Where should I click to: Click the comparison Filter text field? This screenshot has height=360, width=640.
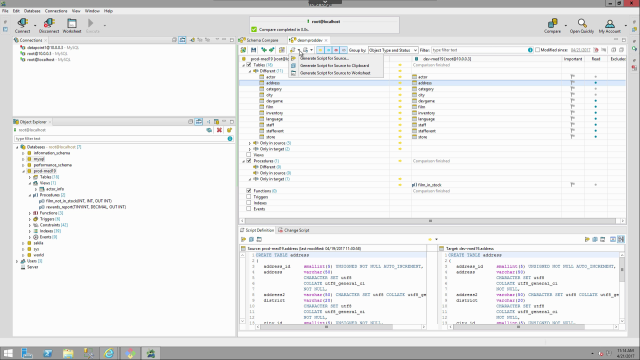tap(479, 50)
